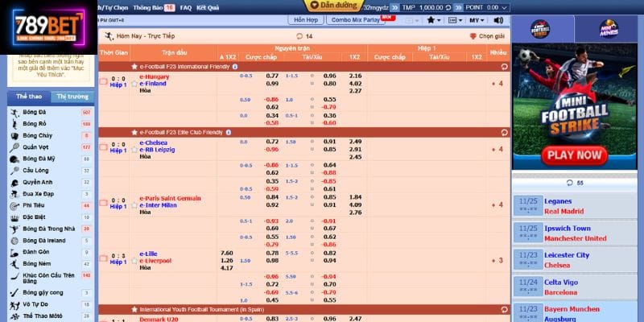Favorite the e-Hungary vs e-Finland match

134,84
